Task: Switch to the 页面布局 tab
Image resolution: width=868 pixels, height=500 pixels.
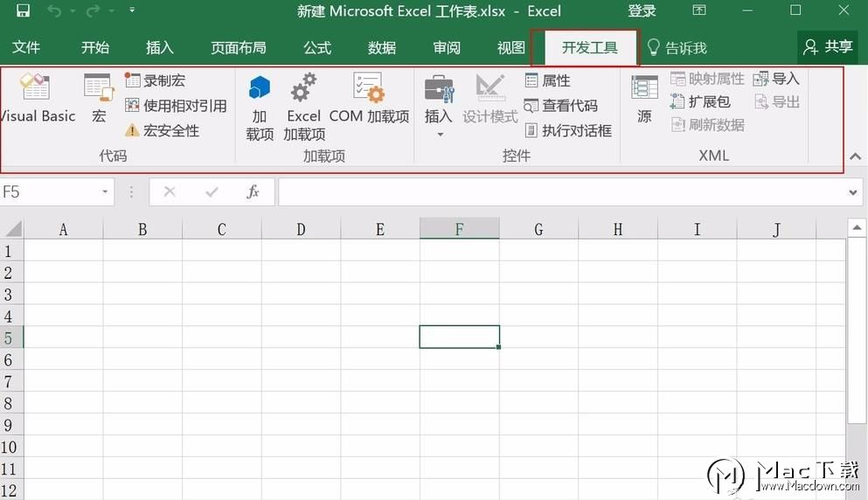Action: pyautogui.click(x=239, y=47)
